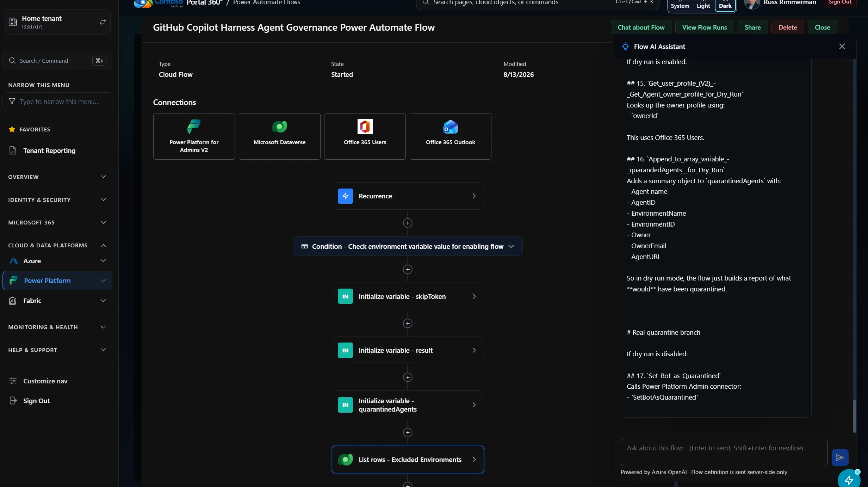
Task: Click Russ Rimmerman profile avatar
Action: [752, 4]
